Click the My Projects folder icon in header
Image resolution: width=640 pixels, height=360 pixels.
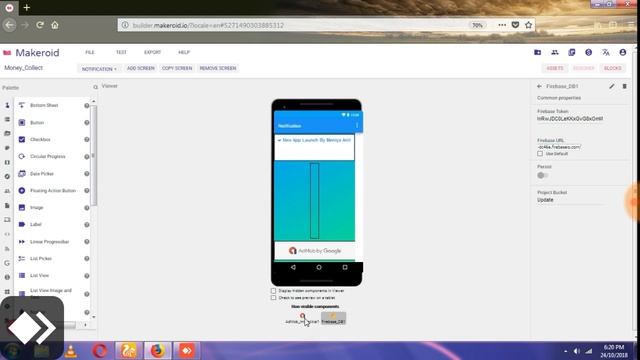click(538, 52)
